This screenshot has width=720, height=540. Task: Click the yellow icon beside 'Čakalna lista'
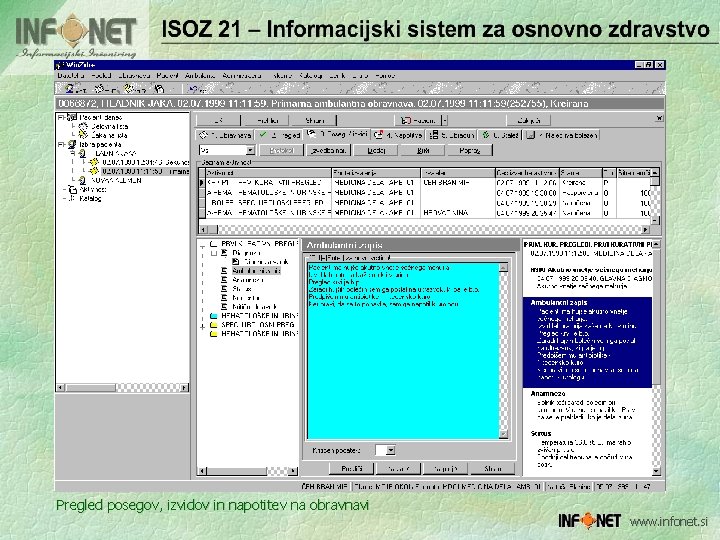[83, 135]
